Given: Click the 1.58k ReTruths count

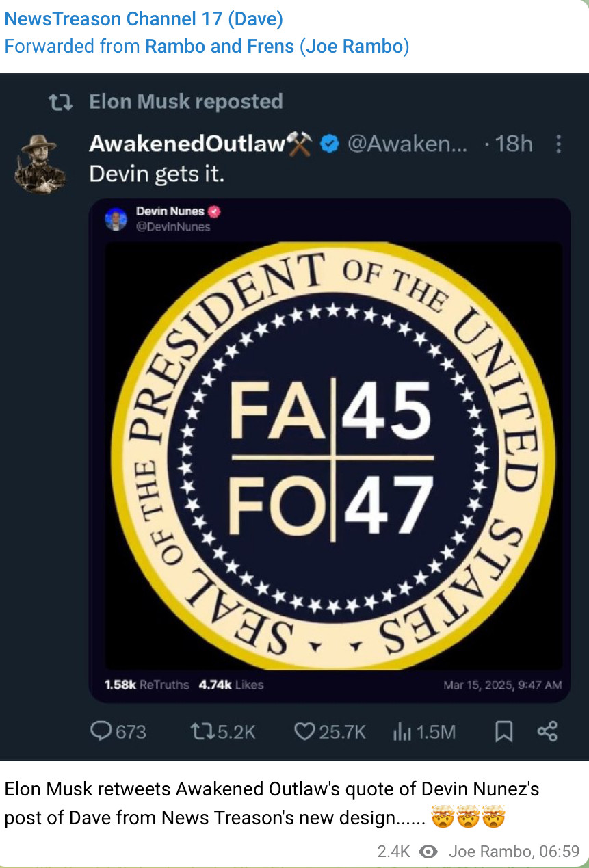Looking at the screenshot, I should point(146,684).
